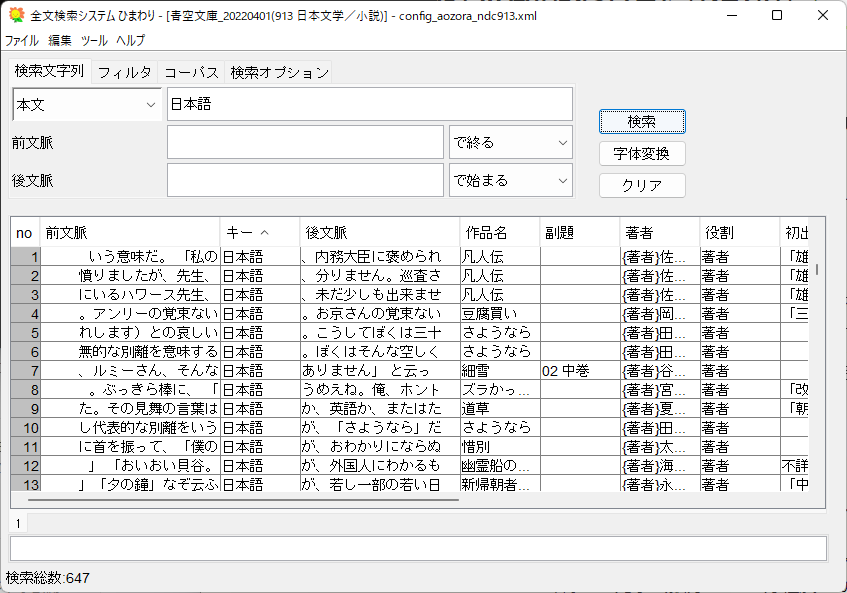Expand the で終る condition dropdown

pos(510,142)
